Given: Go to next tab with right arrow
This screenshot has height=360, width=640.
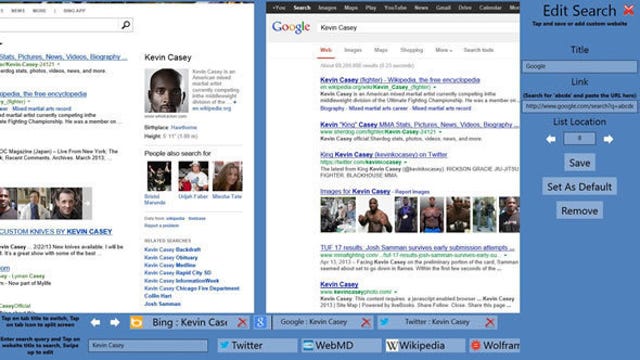Looking at the screenshot, I should (115, 322).
